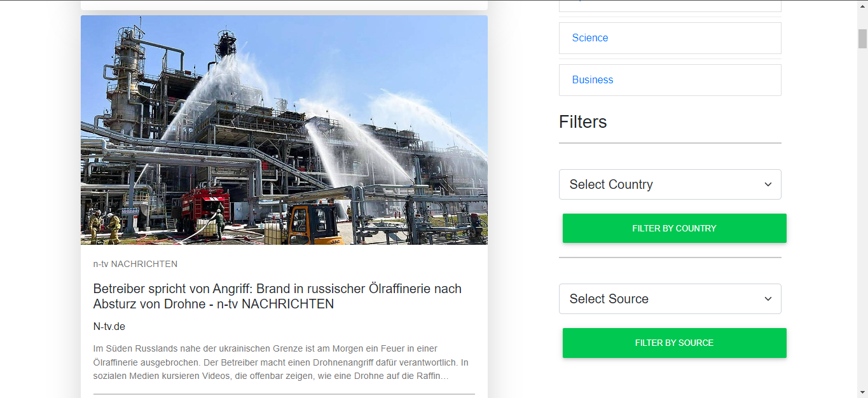Click the N-tv.de author label

(x=109, y=327)
